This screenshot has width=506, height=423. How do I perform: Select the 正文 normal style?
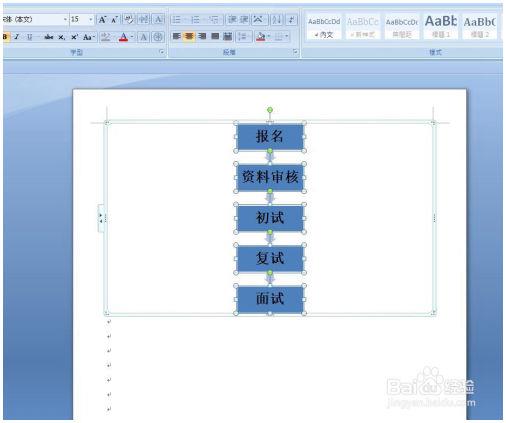coord(324,26)
